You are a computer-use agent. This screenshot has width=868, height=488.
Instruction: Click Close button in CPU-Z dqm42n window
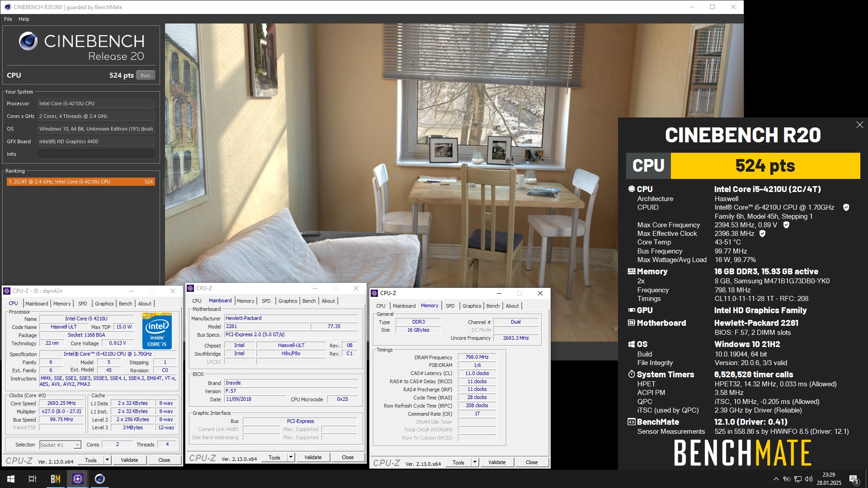click(x=164, y=460)
